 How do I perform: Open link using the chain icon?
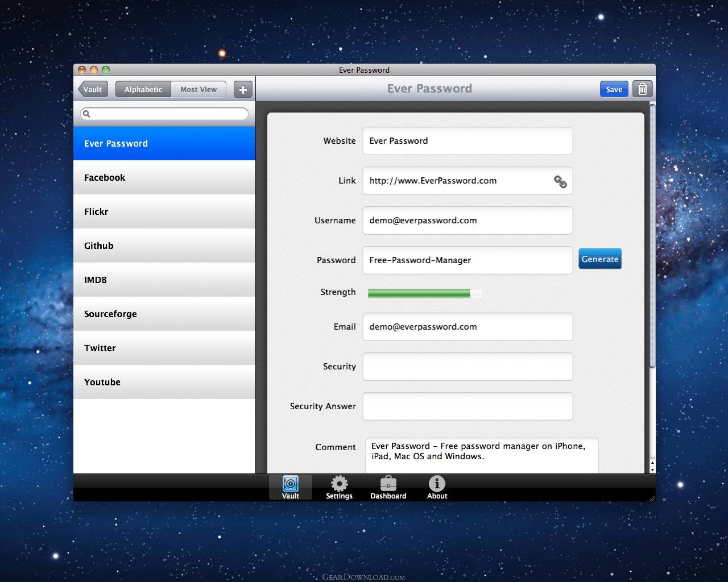point(560,181)
